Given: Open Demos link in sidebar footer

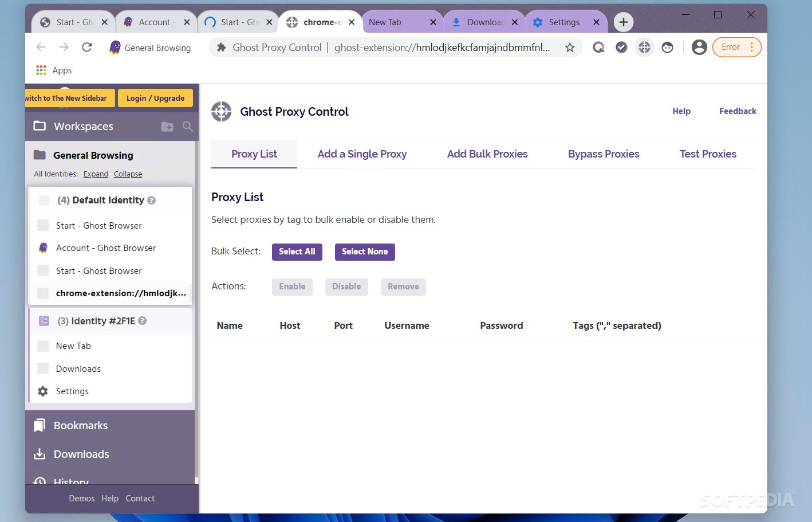Looking at the screenshot, I should pyautogui.click(x=82, y=499).
